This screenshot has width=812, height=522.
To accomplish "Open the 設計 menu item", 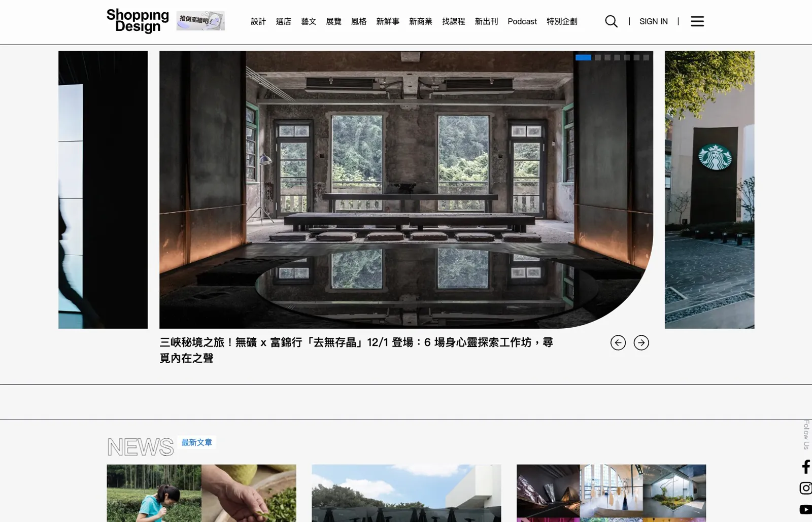I will coord(258,21).
